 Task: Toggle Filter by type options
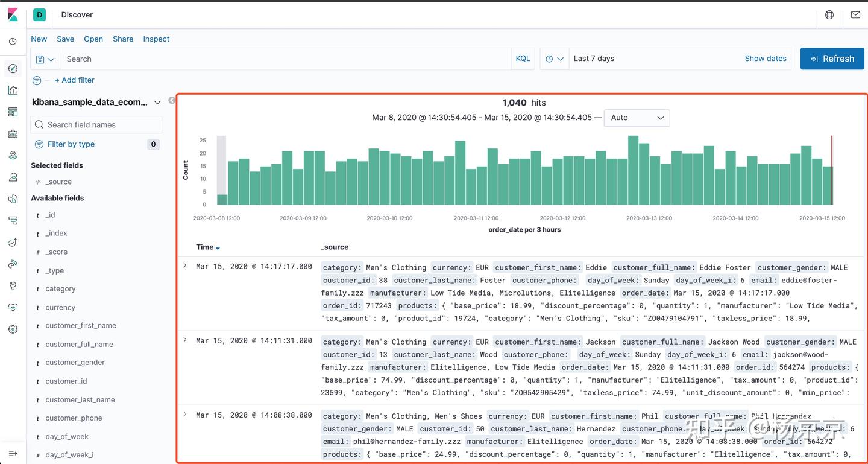(71, 144)
